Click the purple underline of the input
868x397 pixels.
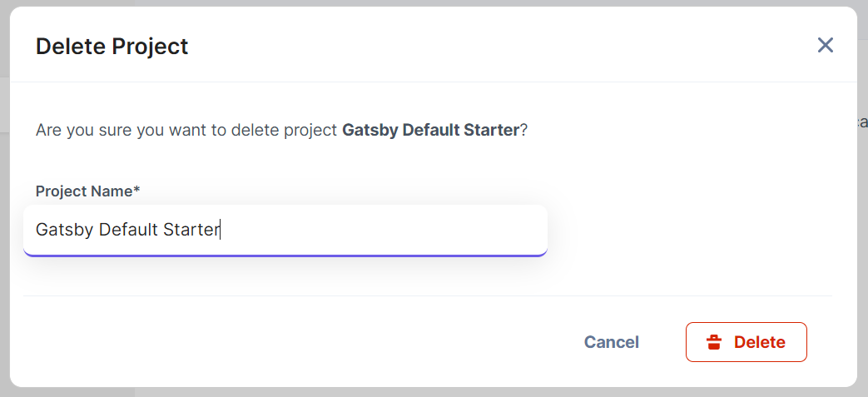pos(285,256)
